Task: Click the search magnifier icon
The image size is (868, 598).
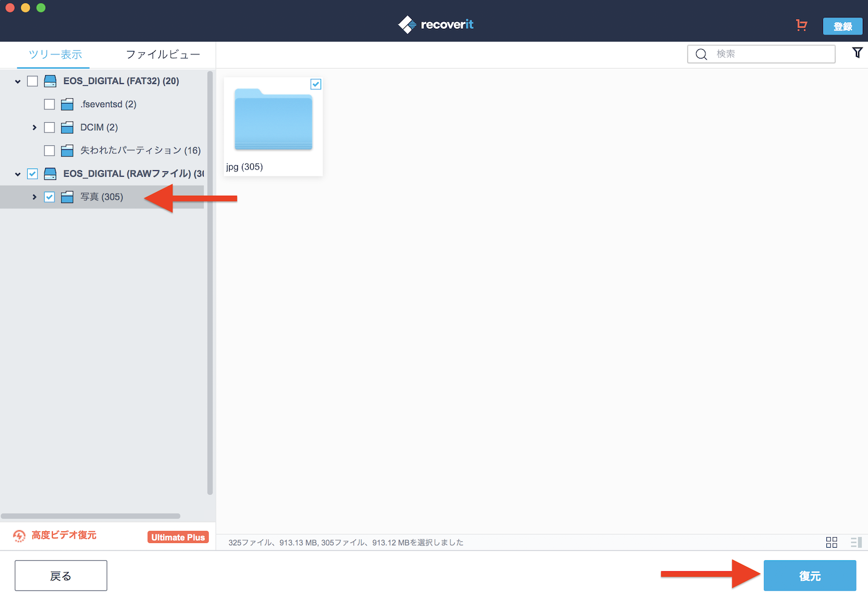Action: [701, 54]
